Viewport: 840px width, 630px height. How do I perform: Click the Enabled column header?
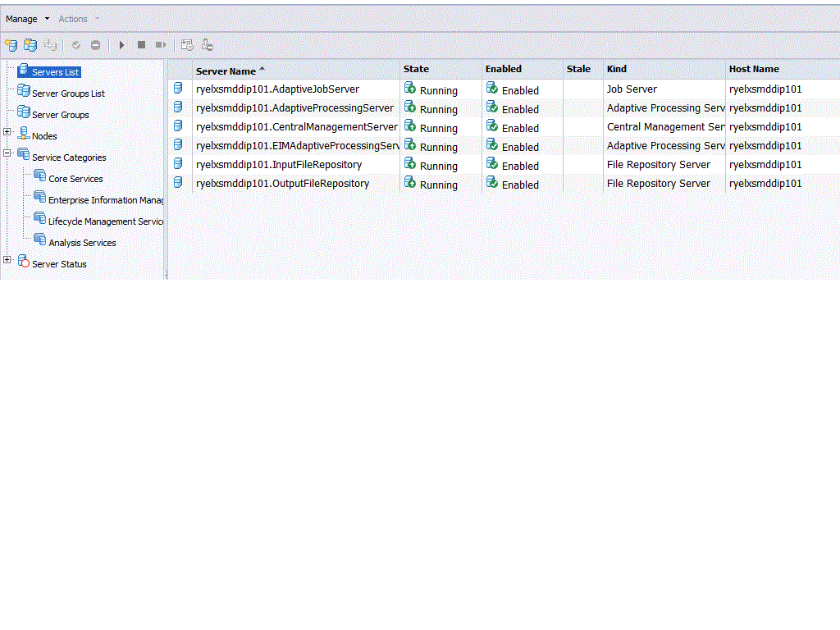[x=504, y=69]
